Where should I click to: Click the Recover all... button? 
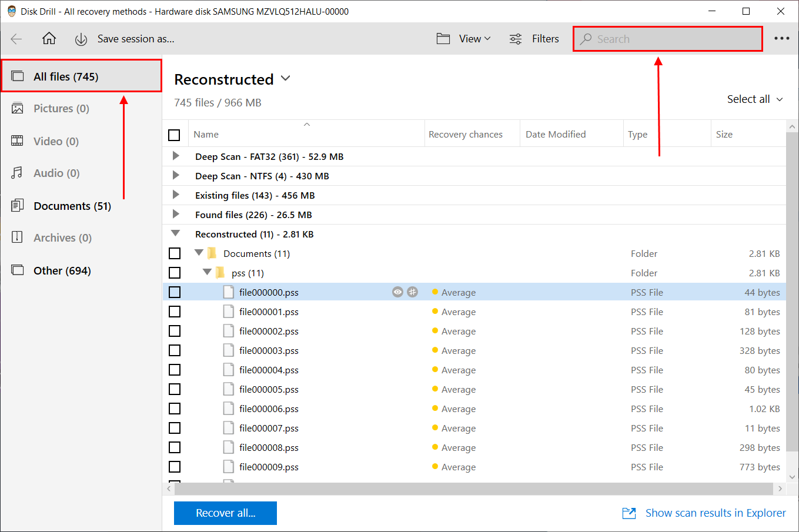(225, 513)
